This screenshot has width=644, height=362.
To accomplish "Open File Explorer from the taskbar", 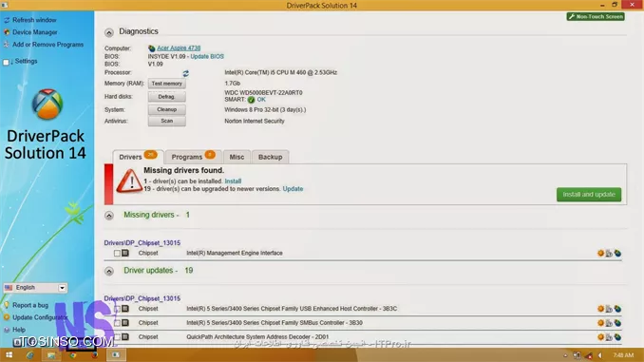I will click(51, 355).
